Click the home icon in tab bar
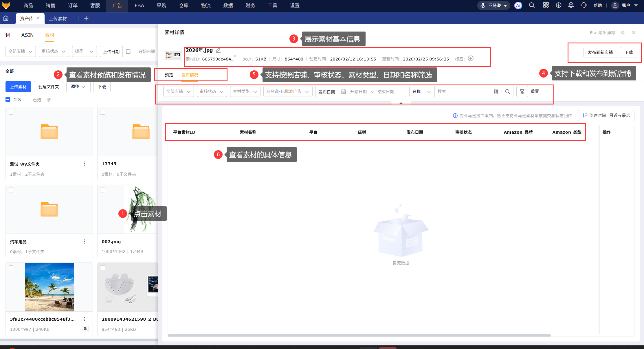Screen dimensions: 644x349 [x=6, y=19]
